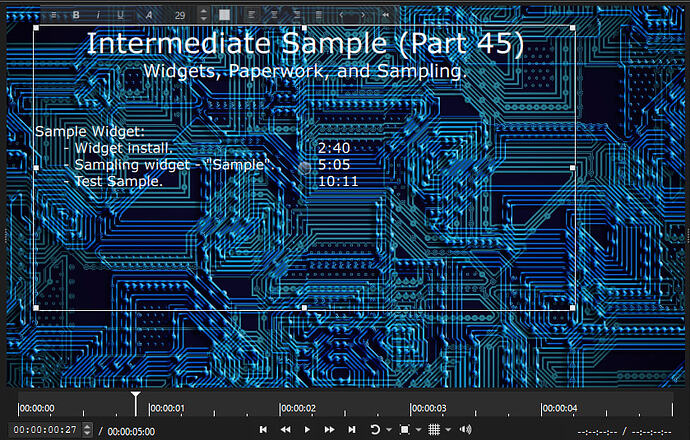Click the top-middle handle of text box
690x440 pixels.
(305, 28)
